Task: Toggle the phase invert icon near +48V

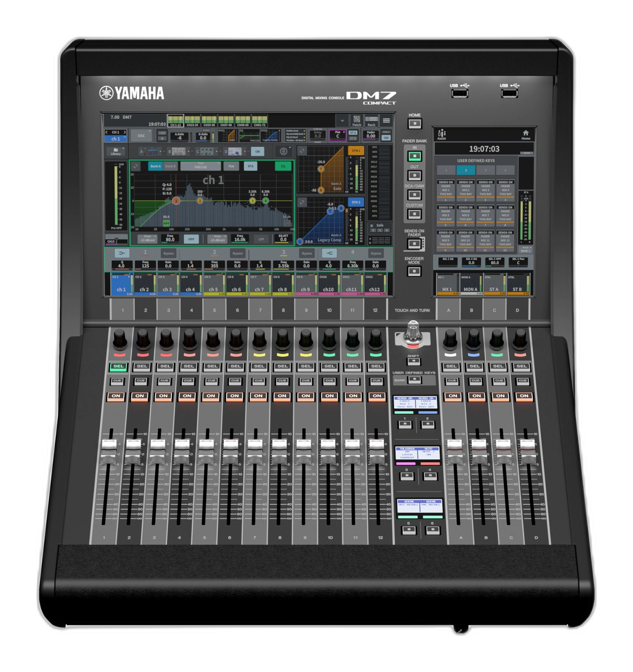Action: (x=162, y=138)
